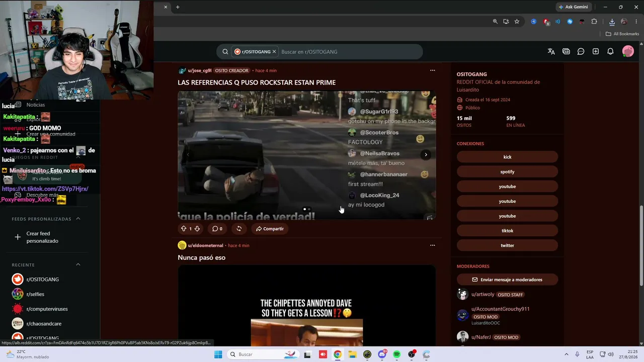Screen dimensions: 644x362
Task: Open the Reddit user avatar menu
Action: point(628,51)
